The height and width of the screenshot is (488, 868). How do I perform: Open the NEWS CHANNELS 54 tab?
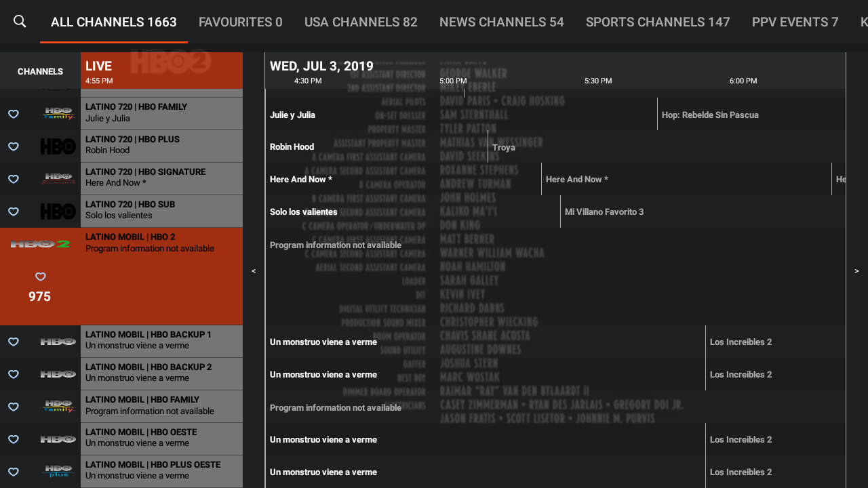click(x=501, y=22)
